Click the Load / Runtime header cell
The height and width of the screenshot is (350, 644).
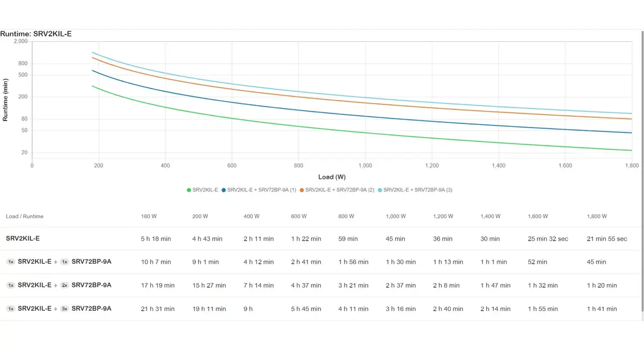(x=25, y=217)
